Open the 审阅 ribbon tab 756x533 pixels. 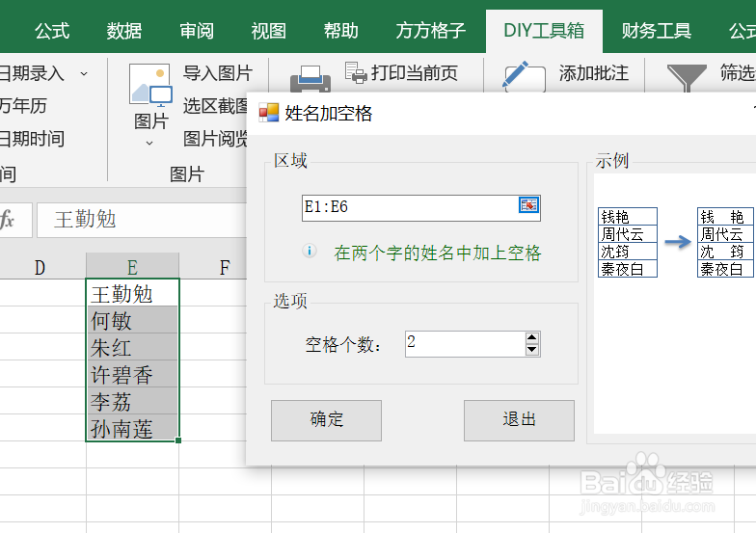197,31
